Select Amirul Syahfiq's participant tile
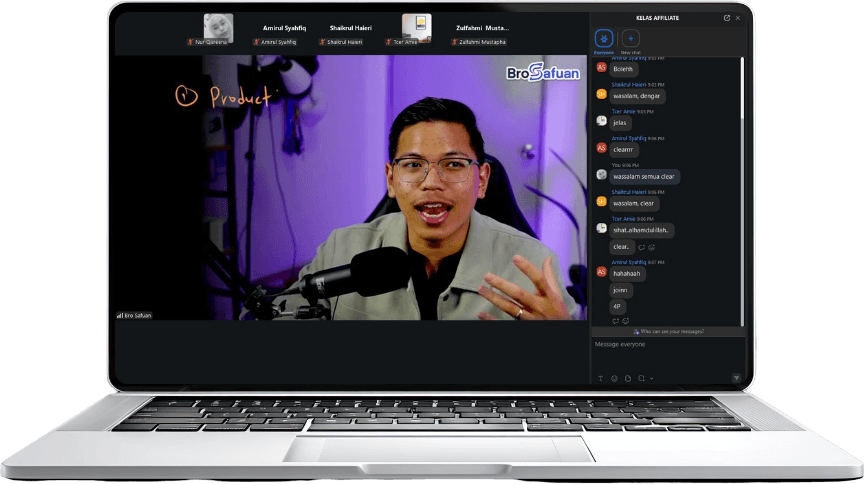864x484 pixels. pyautogui.click(x=284, y=28)
